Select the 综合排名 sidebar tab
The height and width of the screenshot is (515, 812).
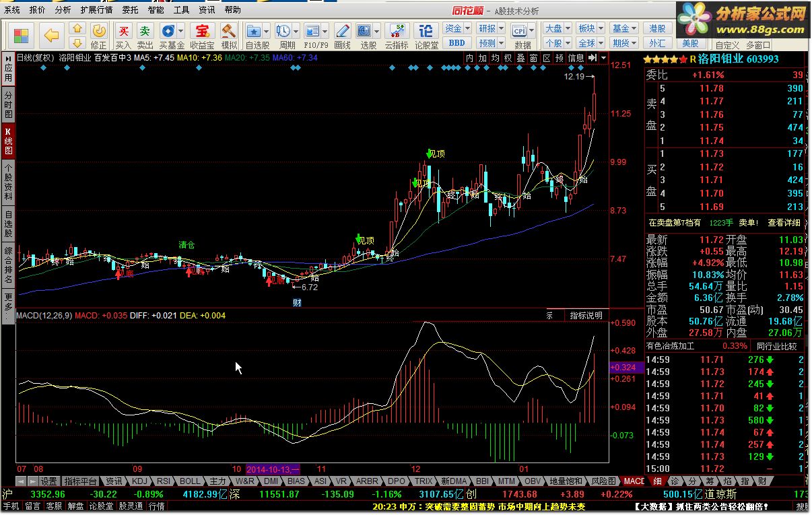8,265
